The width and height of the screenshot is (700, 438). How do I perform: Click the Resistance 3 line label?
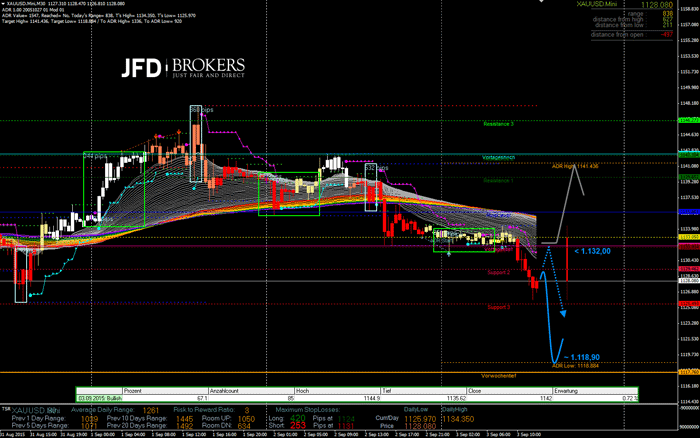(498, 124)
